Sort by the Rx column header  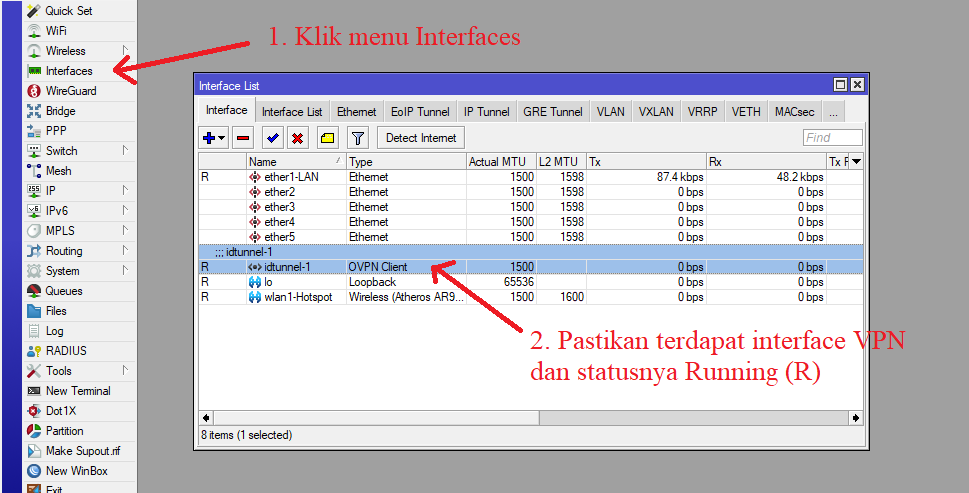pyautogui.click(x=766, y=162)
